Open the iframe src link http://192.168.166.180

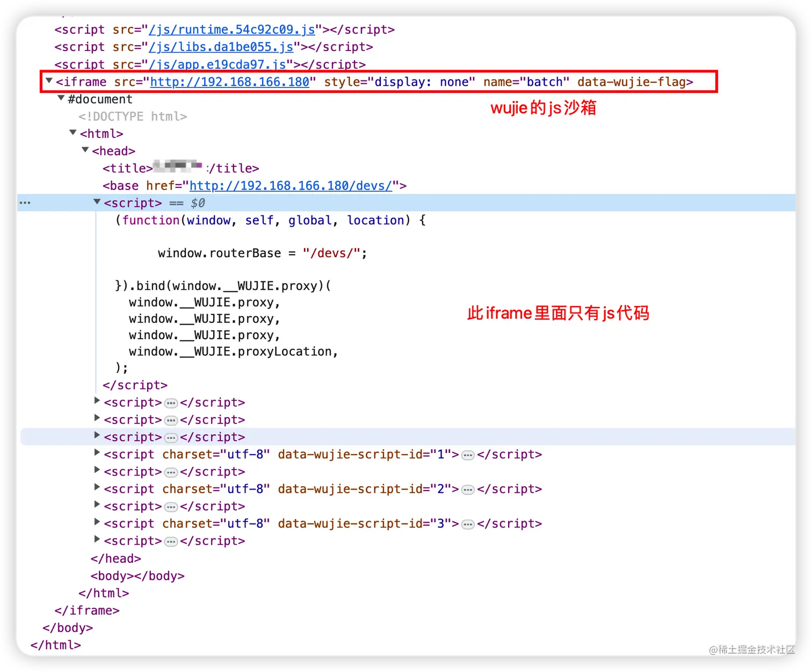click(230, 82)
